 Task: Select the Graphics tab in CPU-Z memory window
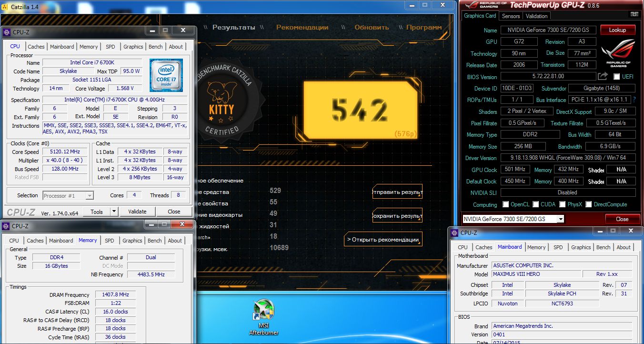(132, 241)
